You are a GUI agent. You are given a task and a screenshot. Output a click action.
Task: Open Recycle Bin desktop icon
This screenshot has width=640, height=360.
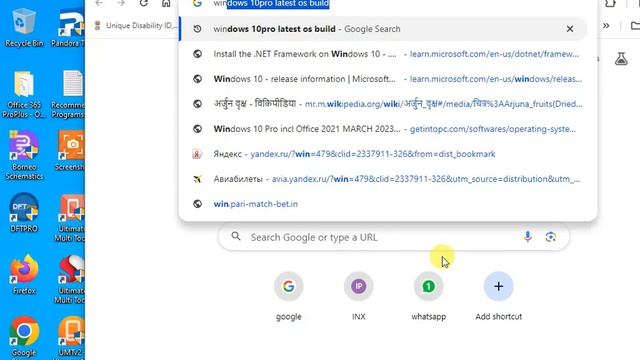point(24,28)
